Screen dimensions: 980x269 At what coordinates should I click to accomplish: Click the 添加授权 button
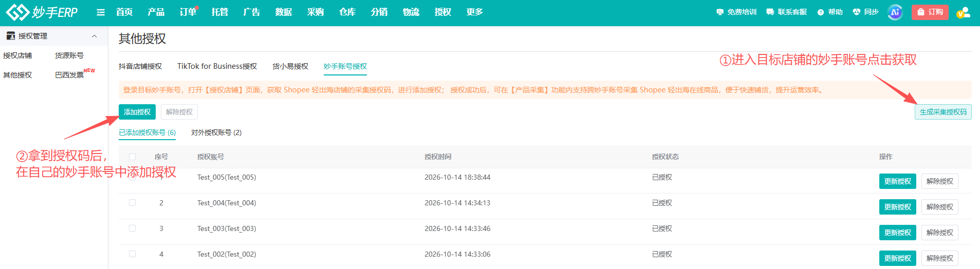[137, 112]
